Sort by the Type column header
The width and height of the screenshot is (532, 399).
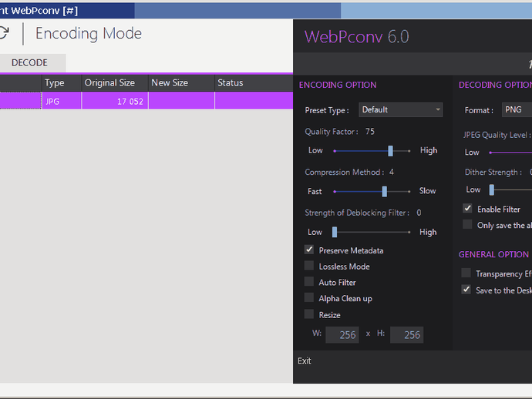[62, 82]
